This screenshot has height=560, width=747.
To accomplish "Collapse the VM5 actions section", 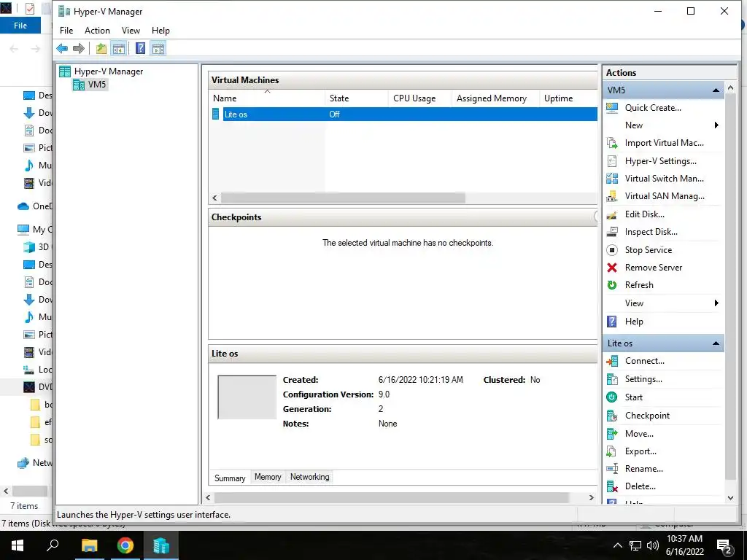I will 716,90.
